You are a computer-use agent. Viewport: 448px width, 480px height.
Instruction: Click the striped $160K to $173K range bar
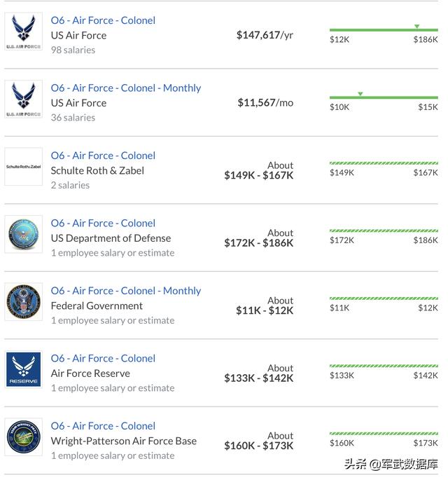[x=384, y=434]
